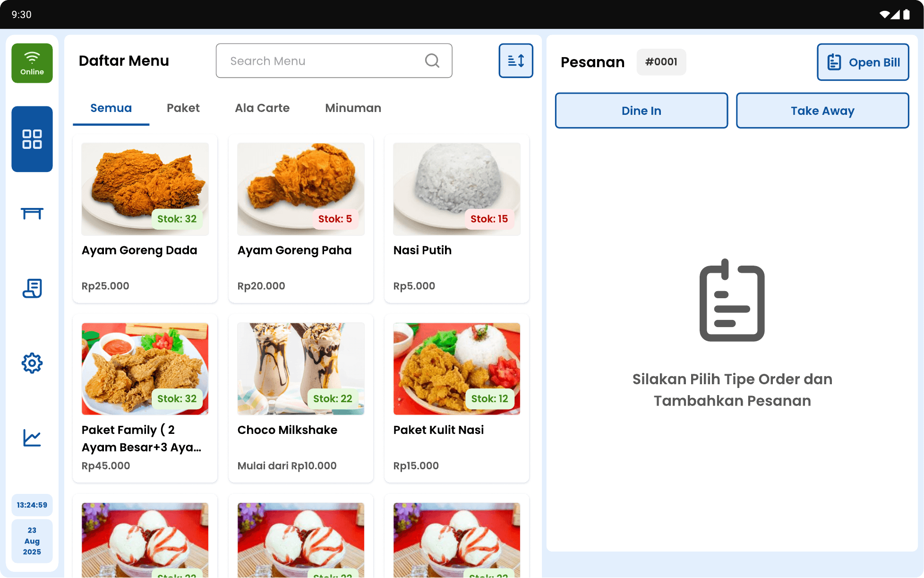Click the cellular signal icon in status bar

coord(895,15)
